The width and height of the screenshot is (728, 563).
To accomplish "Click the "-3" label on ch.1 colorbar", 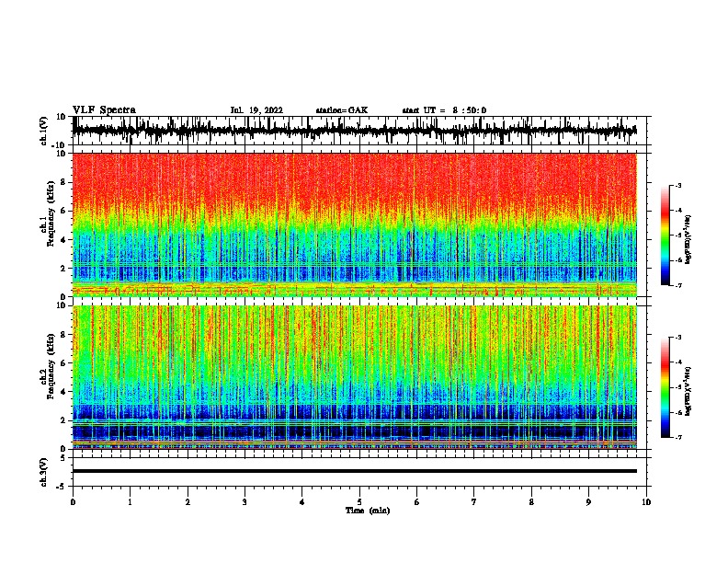I will 678,186.
